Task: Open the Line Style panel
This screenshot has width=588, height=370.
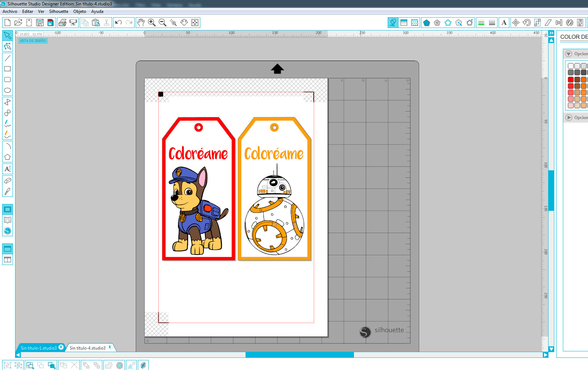Action: (492, 23)
